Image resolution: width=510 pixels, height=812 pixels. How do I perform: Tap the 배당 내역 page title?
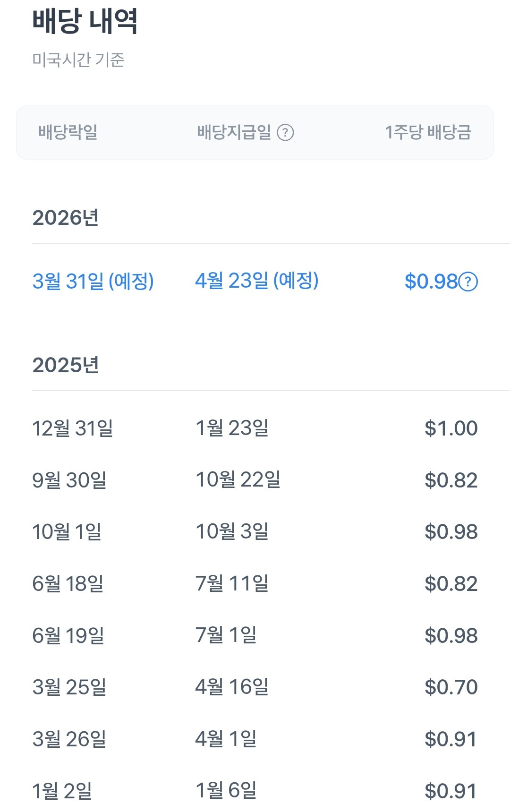click(x=85, y=21)
